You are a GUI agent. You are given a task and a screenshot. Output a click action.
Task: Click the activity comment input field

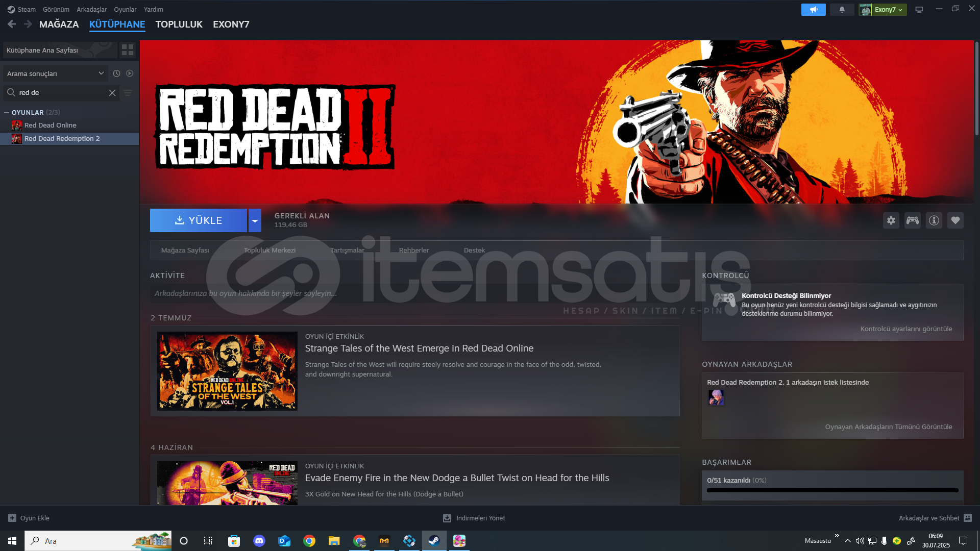click(414, 293)
